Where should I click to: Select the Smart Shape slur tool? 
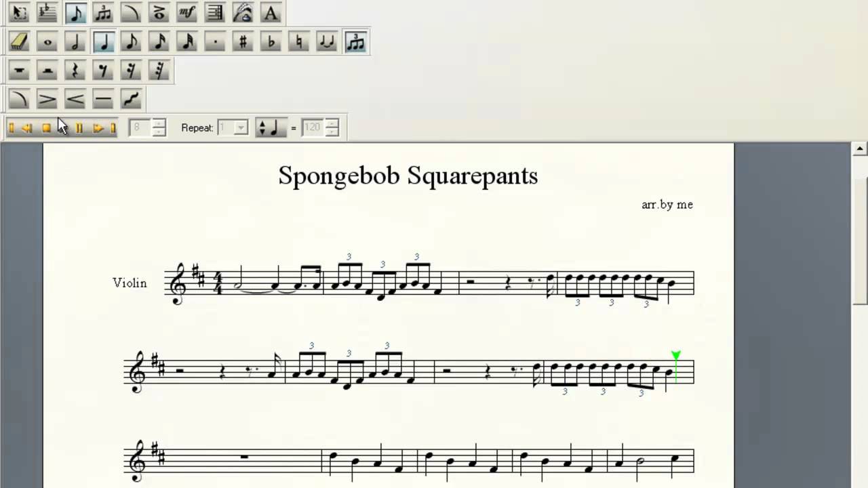[131, 13]
